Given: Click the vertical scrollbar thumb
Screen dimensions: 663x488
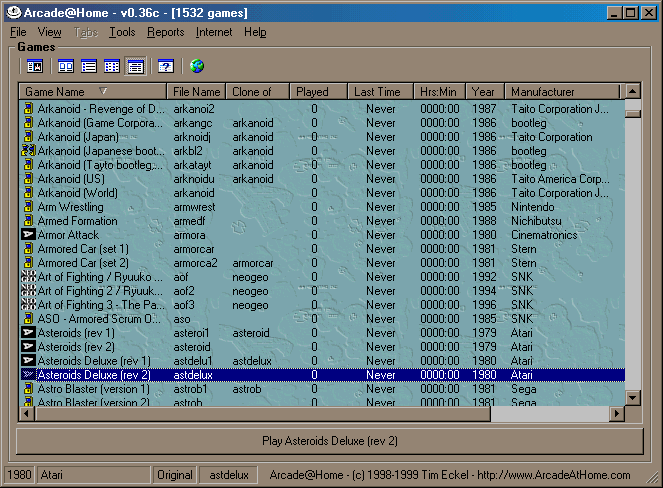Looking at the screenshot, I should tap(633, 114).
